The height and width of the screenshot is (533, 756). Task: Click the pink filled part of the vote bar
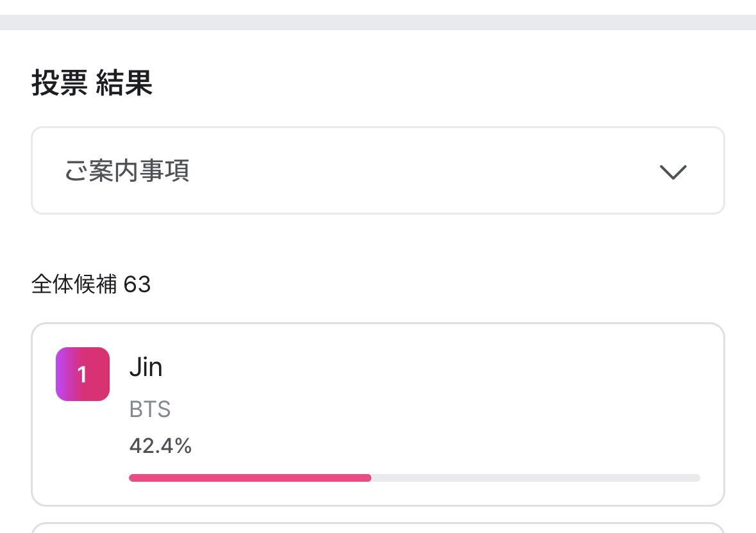pyautogui.click(x=249, y=478)
